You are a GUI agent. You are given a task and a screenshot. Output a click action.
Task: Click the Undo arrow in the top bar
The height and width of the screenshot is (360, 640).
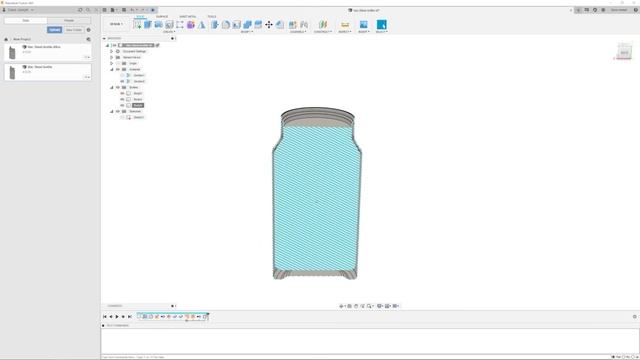pyautogui.click(x=132, y=10)
